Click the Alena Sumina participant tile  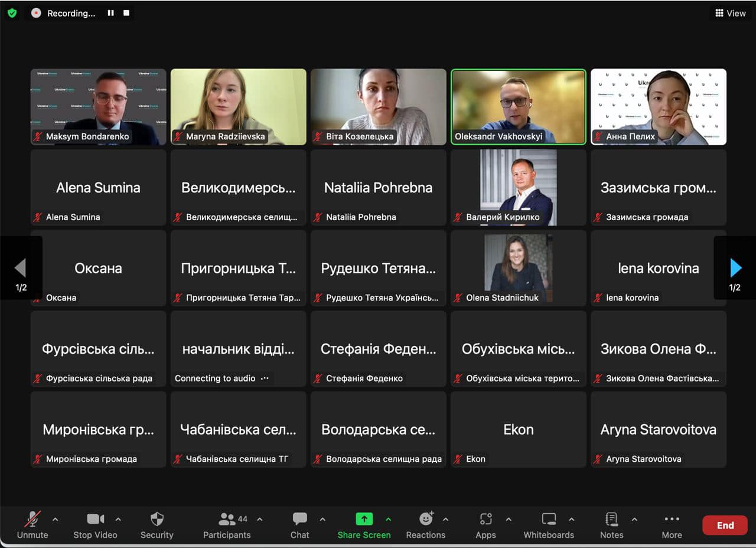(99, 187)
